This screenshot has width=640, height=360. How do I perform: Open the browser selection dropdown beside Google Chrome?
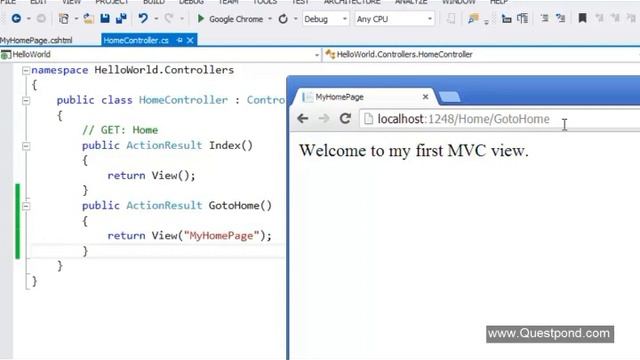point(270,19)
